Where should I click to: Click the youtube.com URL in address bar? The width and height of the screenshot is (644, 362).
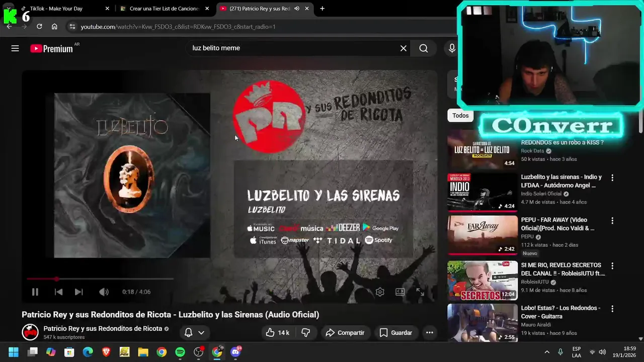tap(178, 27)
